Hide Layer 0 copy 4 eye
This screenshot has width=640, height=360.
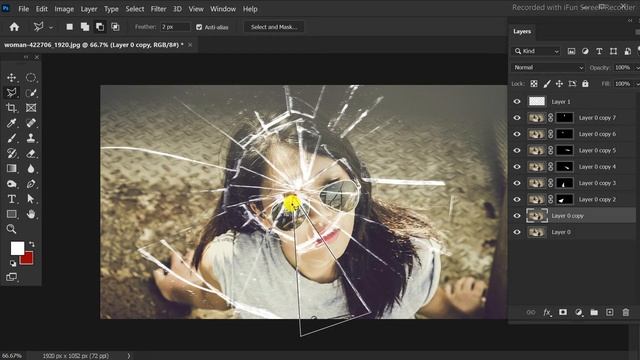517,167
